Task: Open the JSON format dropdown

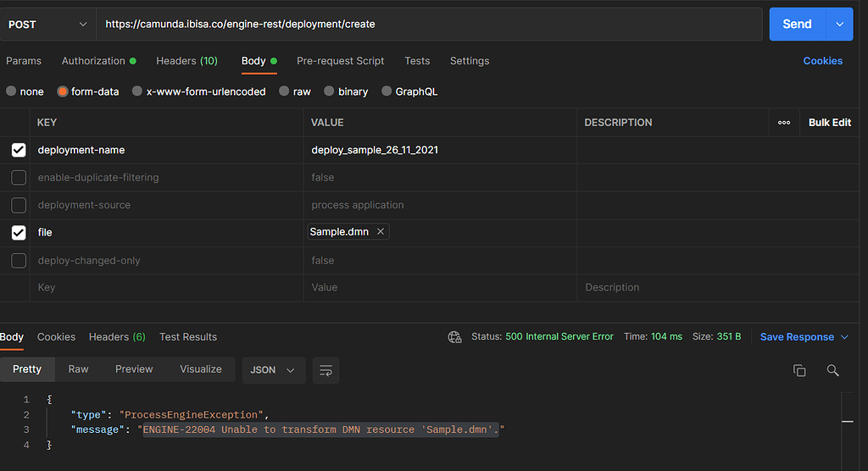Action: [274, 370]
